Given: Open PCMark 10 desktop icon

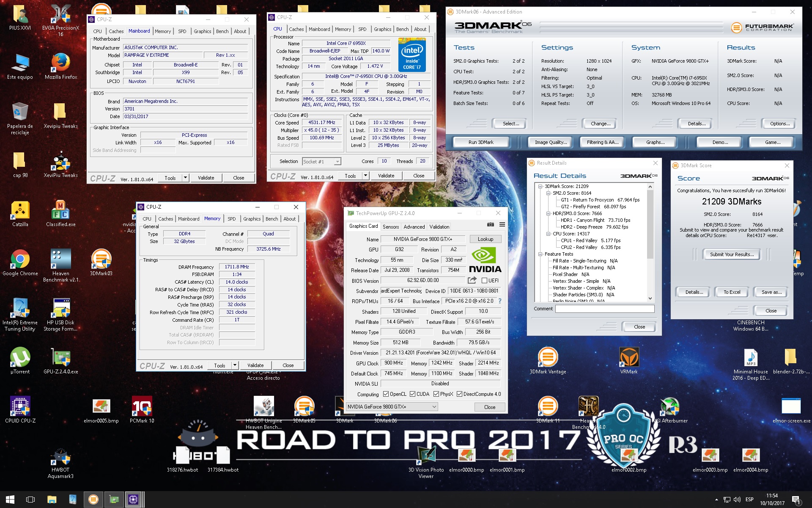Looking at the screenshot, I should tap(142, 410).
